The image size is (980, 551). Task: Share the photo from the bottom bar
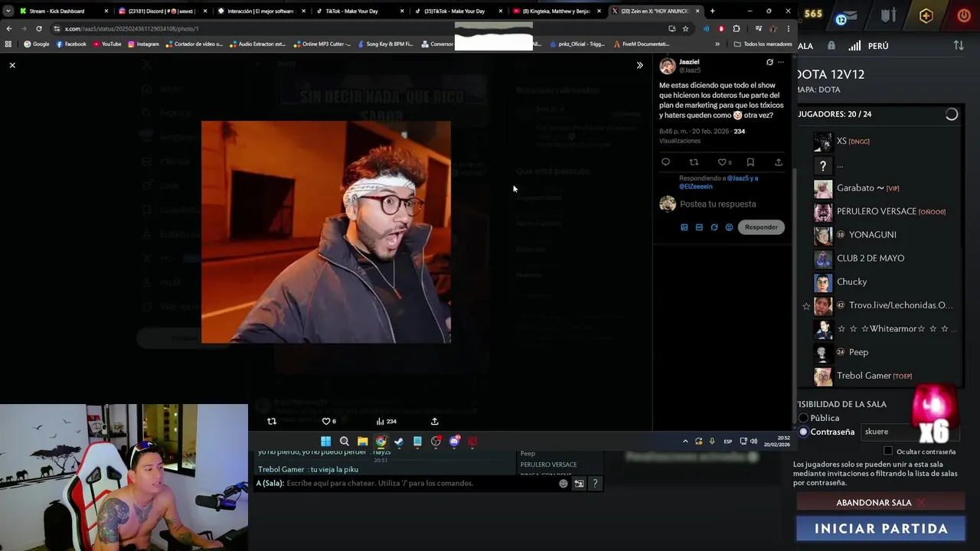point(435,421)
